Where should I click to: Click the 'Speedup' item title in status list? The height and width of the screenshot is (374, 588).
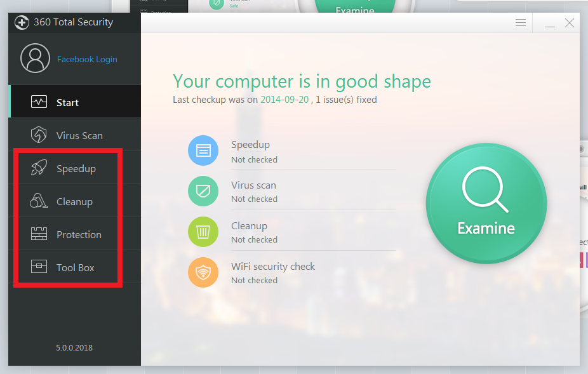250,145
